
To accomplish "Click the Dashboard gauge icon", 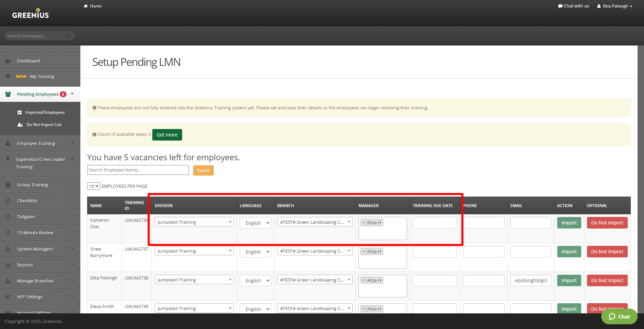I will 8,61.
